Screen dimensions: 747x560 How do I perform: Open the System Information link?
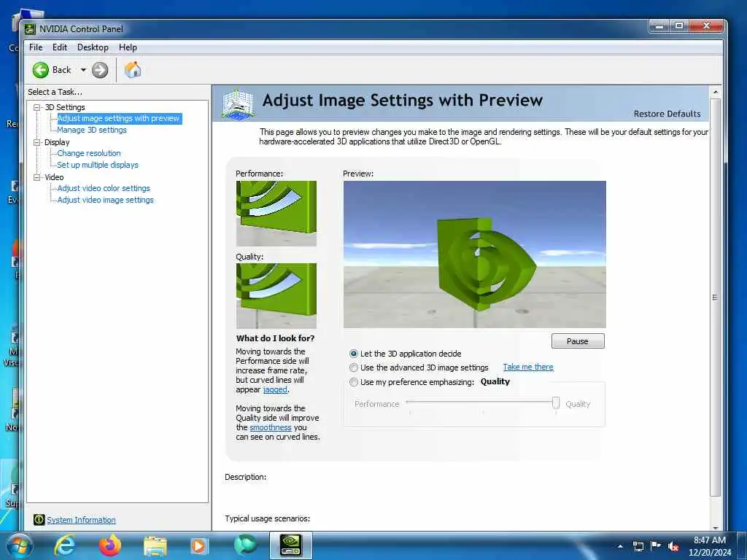coord(81,520)
